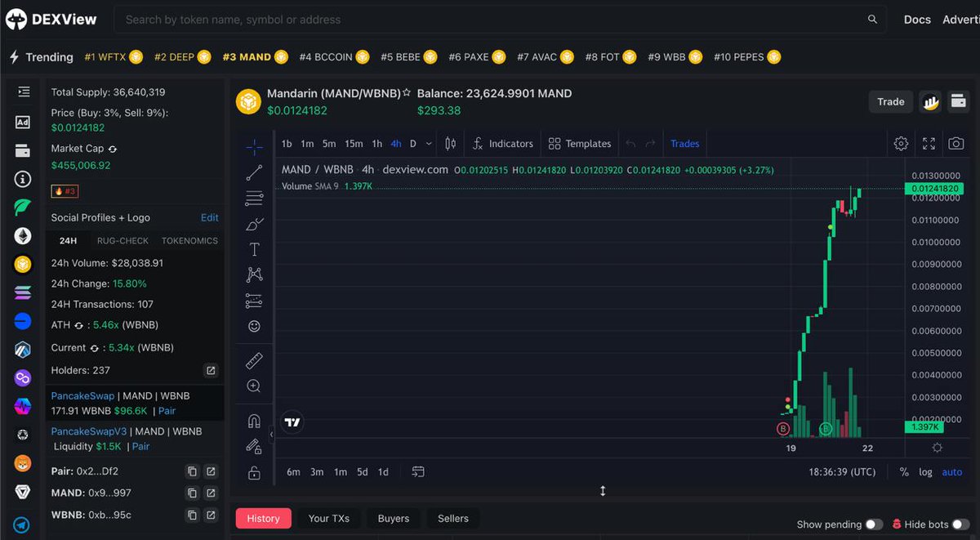The image size is (980, 540).
Task: Open the Templates dropdown
Action: point(580,144)
